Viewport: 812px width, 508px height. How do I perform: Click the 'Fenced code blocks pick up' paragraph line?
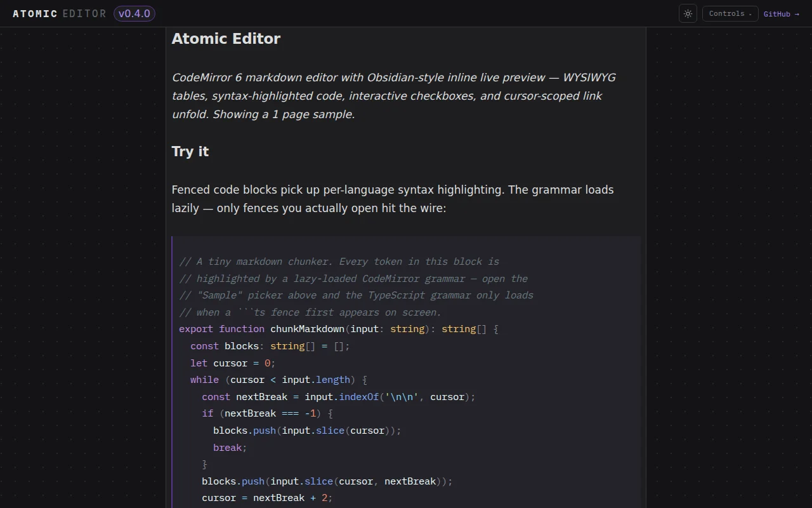[393, 189]
